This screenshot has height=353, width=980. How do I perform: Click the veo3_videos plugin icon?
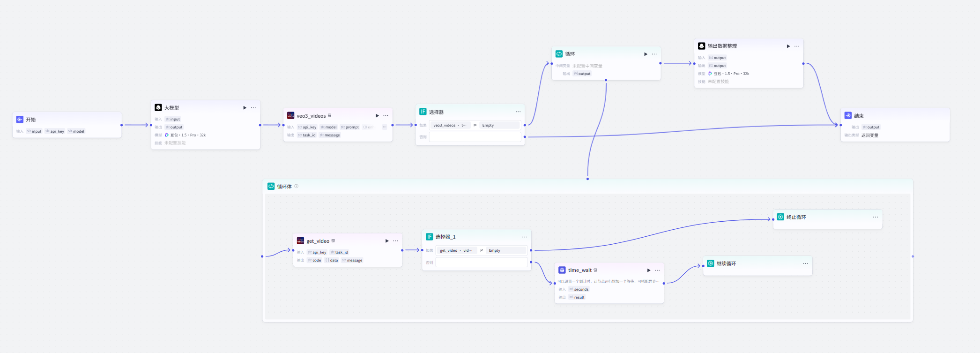click(x=290, y=116)
